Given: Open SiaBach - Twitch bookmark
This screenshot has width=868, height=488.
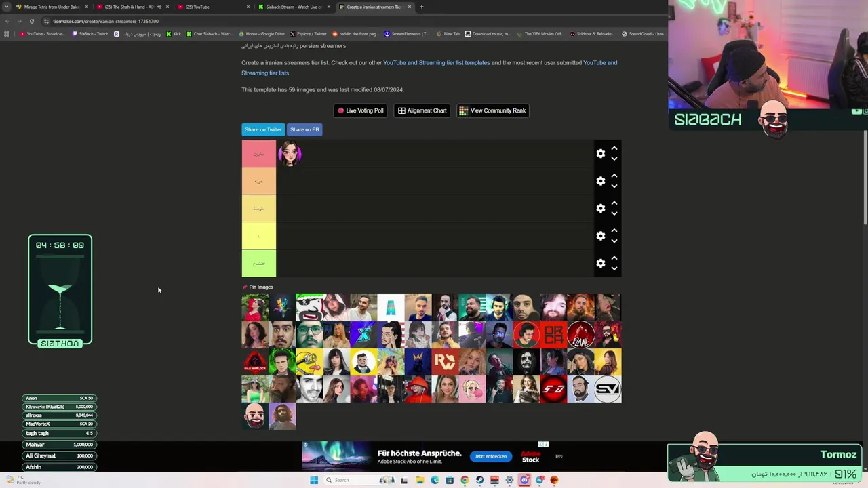Looking at the screenshot, I should [x=90, y=34].
